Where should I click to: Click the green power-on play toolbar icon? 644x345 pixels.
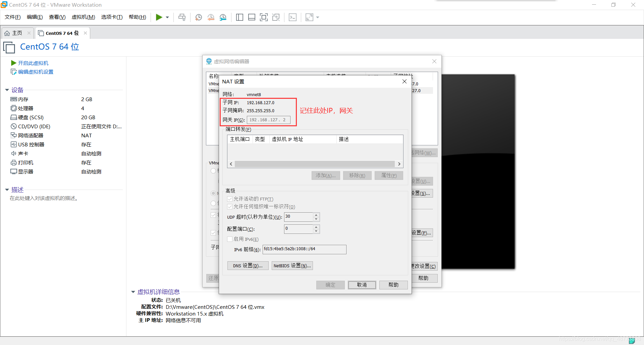[159, 17]
